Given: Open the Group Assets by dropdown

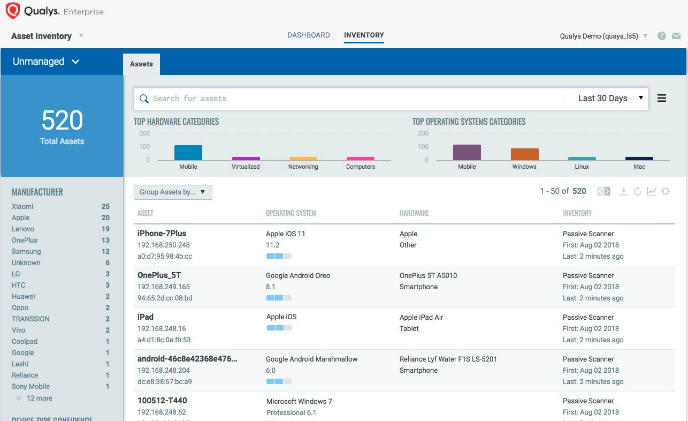Looking at the screenshot, I should click(173, 192).
